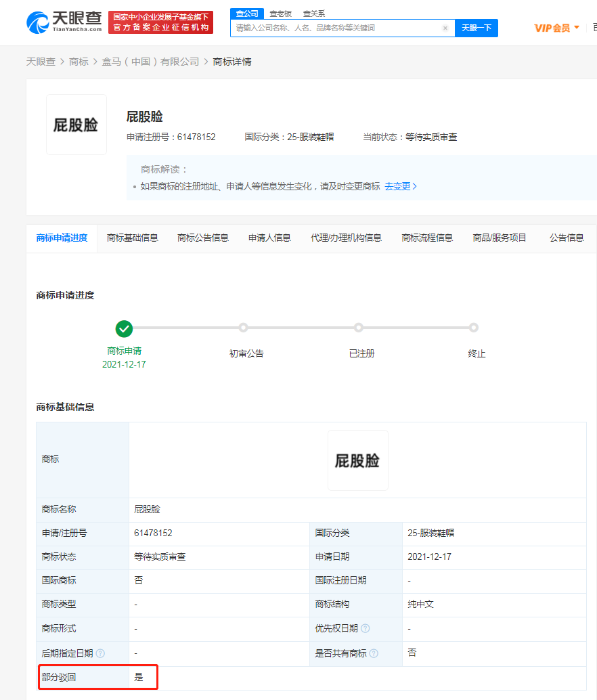This screenshot has height=700, width=597.
Task: Switch to the 商标基础信息 tab
Action: (x=133, y=238)
